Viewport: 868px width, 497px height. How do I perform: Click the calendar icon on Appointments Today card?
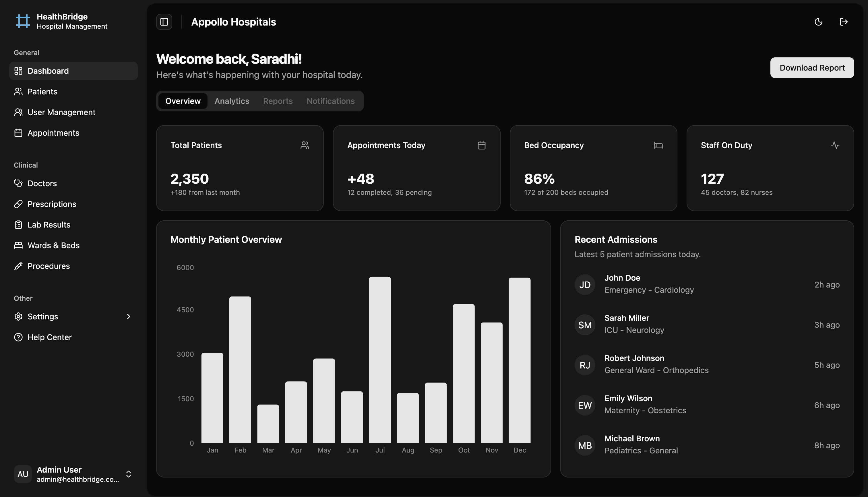(481, 145)
